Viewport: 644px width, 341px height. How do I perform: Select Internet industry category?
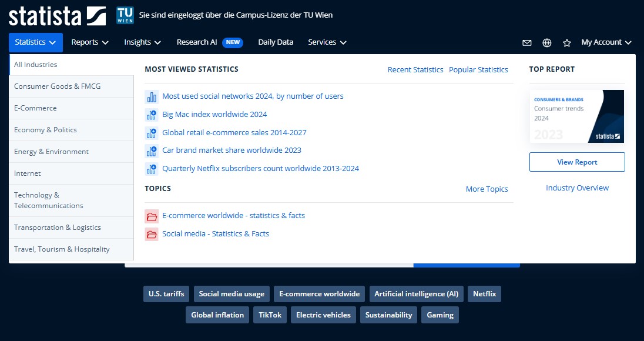pos(72,173)
